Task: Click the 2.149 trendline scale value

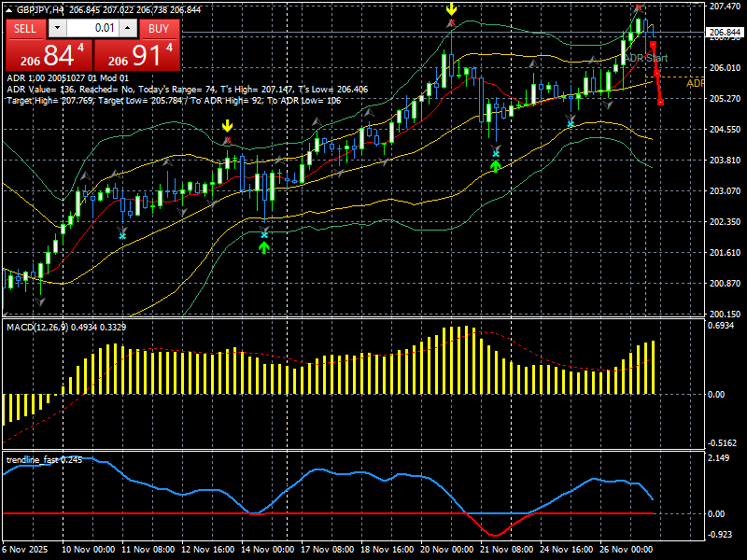Action: tap(718, 457)
